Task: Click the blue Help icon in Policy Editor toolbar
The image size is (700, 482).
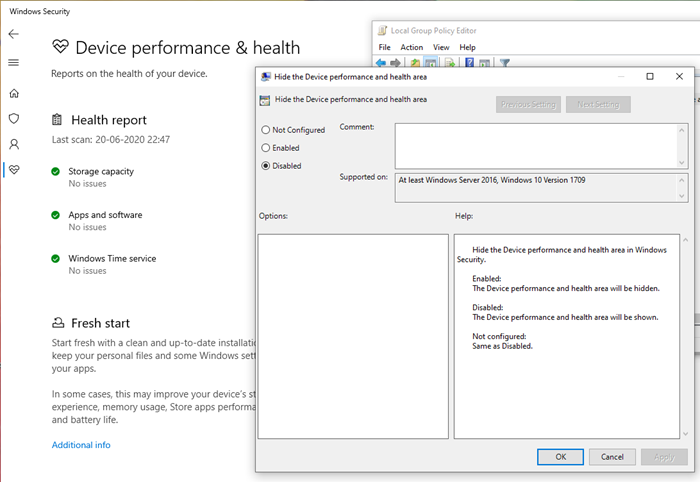Action: pos(470,62)
